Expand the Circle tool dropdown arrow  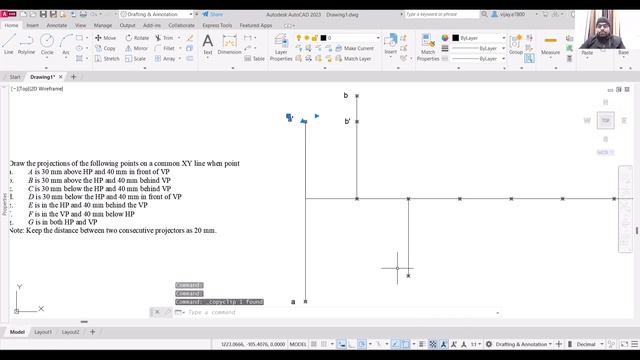click(47, 57)
